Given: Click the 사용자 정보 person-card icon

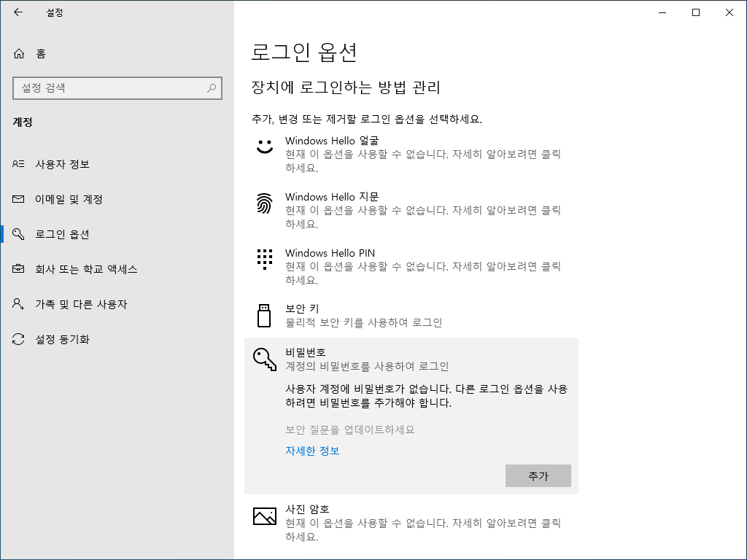Looking at the screenshot, I should (x=18, y=164).
